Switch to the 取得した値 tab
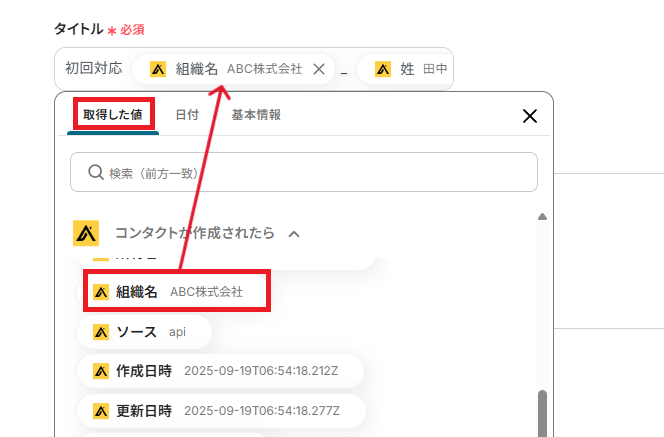664x437 pixels. tap(113, 115)
